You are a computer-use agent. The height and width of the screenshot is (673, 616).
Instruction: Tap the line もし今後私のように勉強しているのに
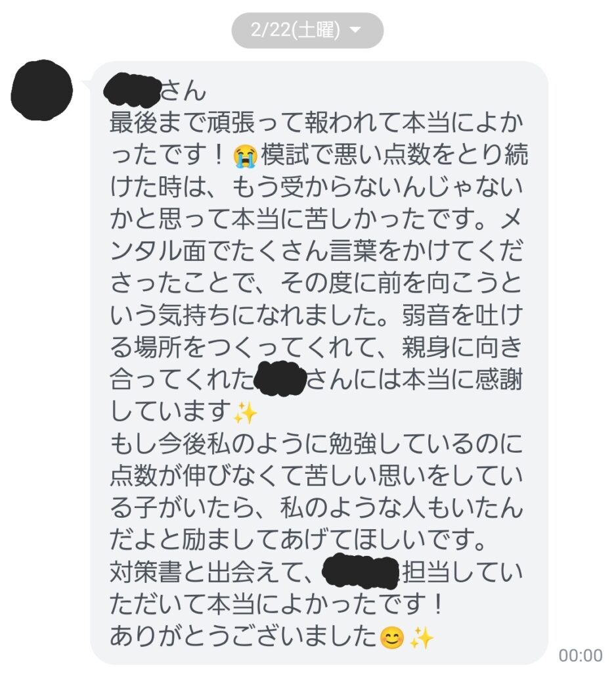[x=317, y=444]
